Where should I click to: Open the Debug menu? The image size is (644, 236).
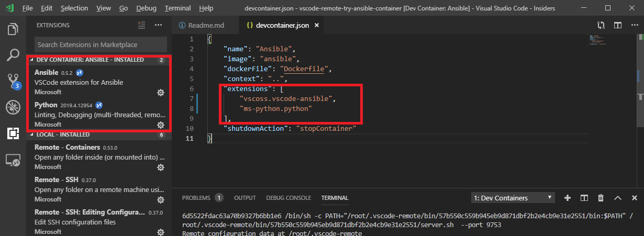tap(146, 8)
